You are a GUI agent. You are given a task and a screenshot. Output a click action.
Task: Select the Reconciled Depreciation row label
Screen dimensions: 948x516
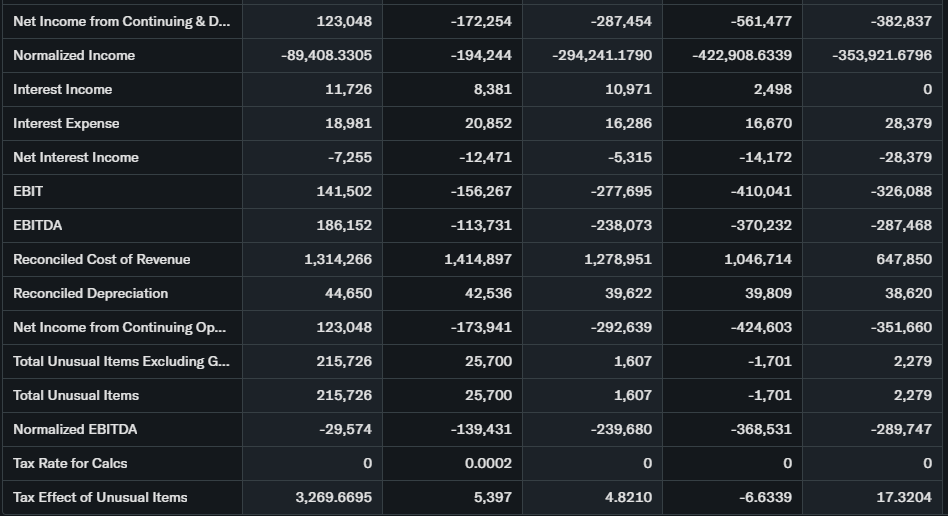click(90, 293)
